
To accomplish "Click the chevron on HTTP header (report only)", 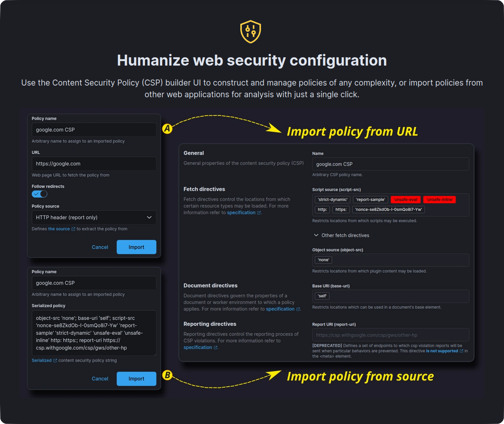I will click(x=149, y=217).
